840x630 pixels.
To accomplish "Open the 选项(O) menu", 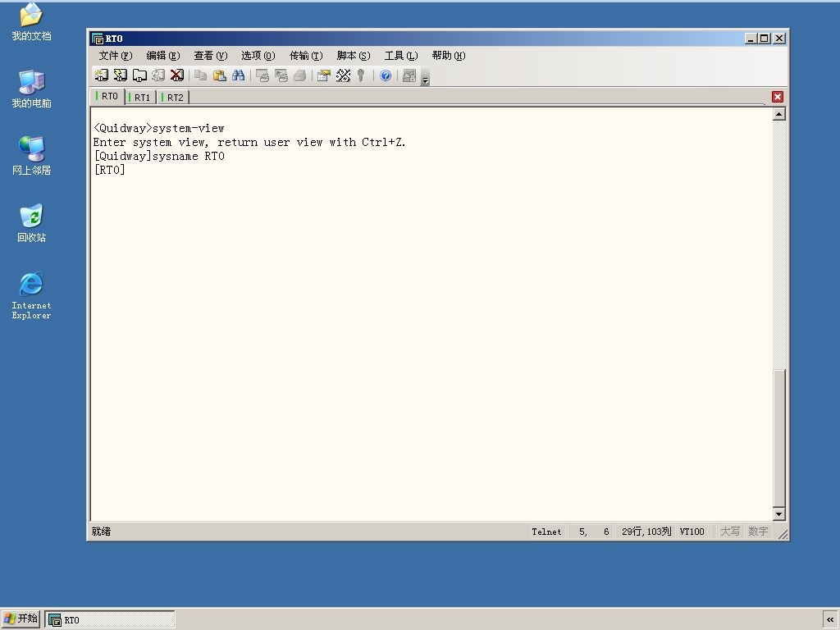I will point(258,56).
